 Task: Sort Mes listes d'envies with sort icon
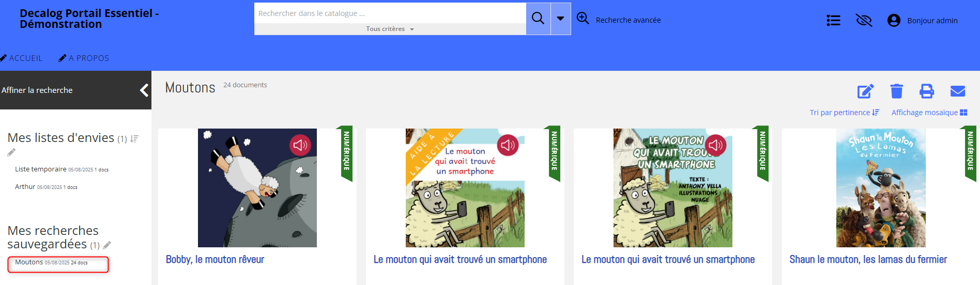[x=134, y=139]
